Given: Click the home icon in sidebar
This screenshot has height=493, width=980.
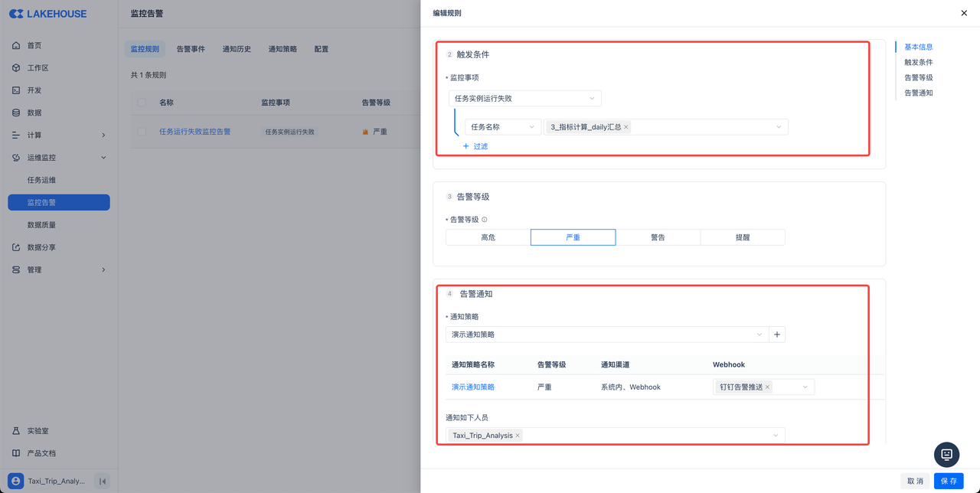Looking at the screenshot, I should click(x=16, y=46).
